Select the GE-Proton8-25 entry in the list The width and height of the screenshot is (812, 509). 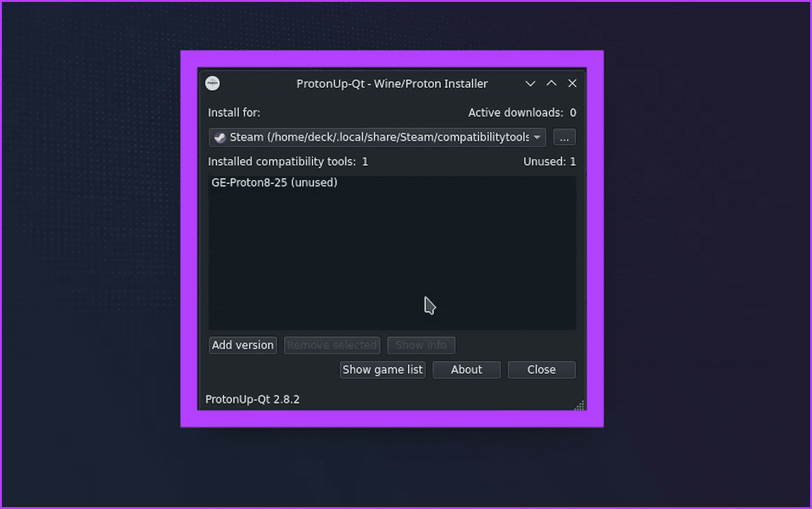[274, 183]
